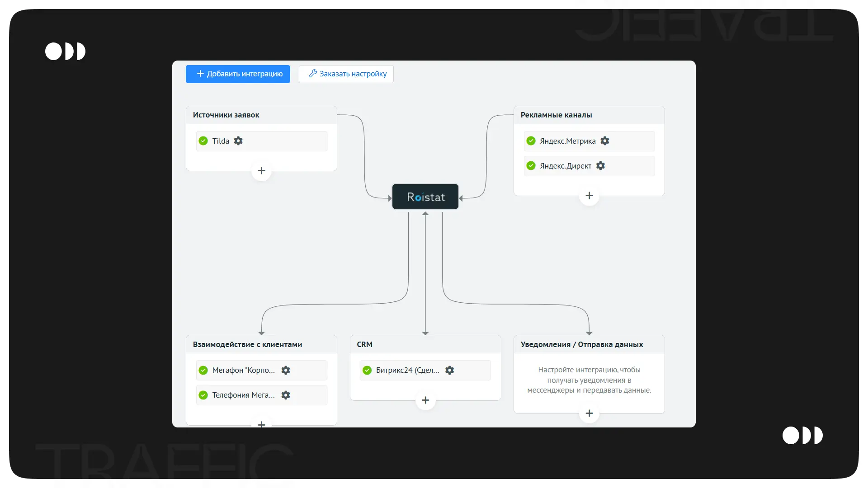868x488 pixels.
Task: Click the Добавить интеграцию button
Action: pyautogui.click(x=238, y=74)
